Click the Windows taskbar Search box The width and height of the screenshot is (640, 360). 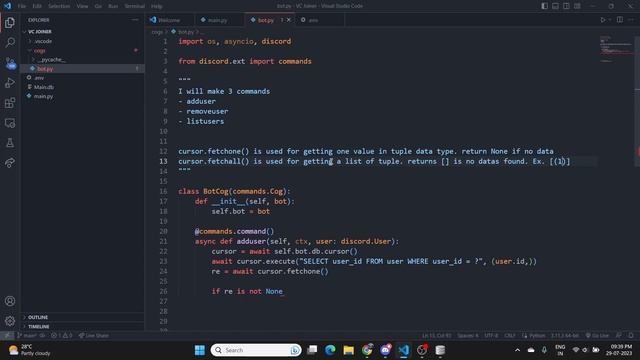click(256, 350)
